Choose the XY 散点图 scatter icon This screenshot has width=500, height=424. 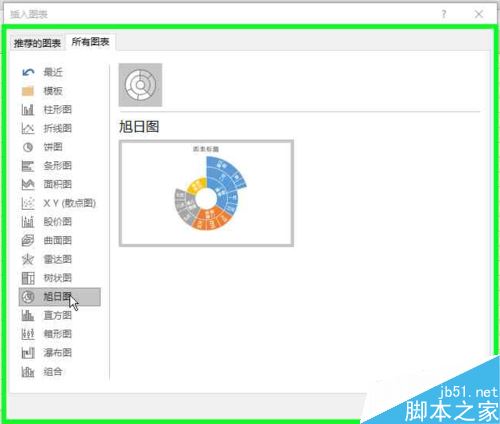(28, 203)
